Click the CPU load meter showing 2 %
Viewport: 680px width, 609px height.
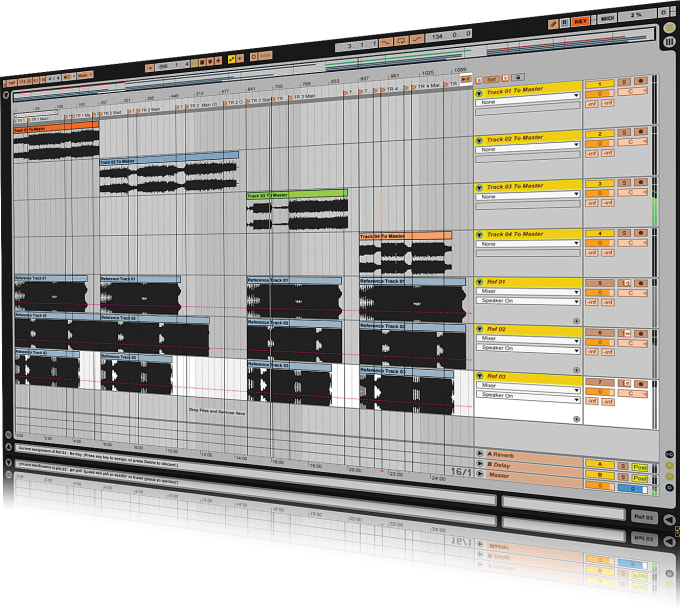[636, 15]
